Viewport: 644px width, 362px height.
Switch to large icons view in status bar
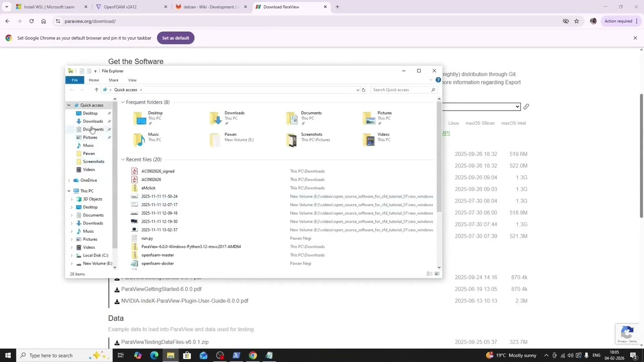click(437, 274)
